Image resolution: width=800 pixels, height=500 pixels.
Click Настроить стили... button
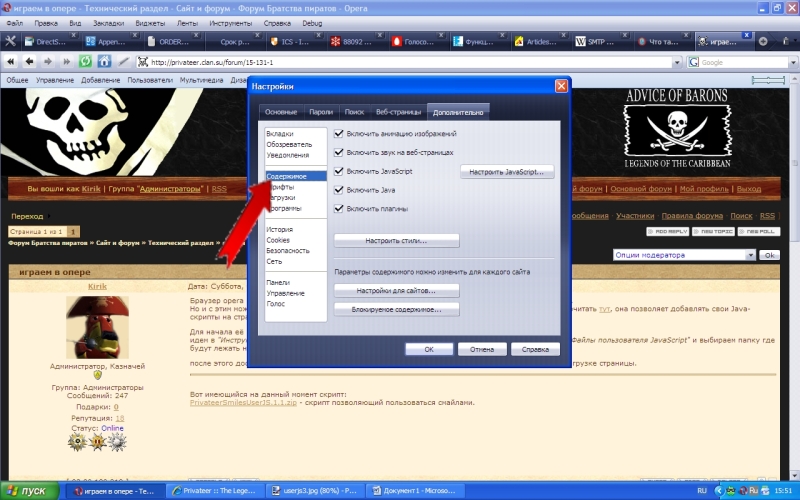tap(396, 240)
